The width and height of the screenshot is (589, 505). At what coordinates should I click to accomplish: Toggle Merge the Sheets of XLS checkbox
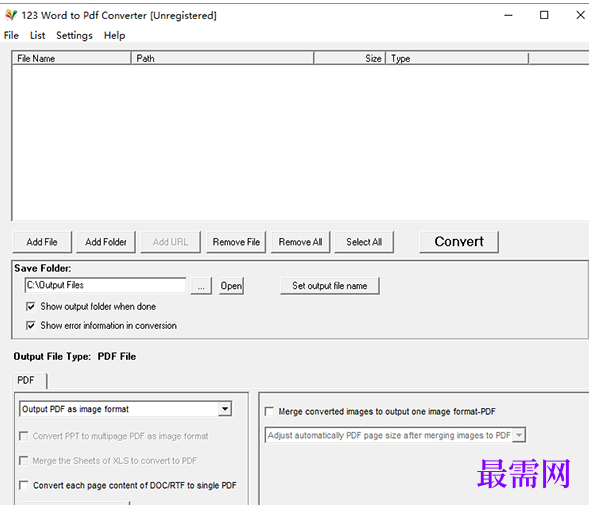[24, 460]
